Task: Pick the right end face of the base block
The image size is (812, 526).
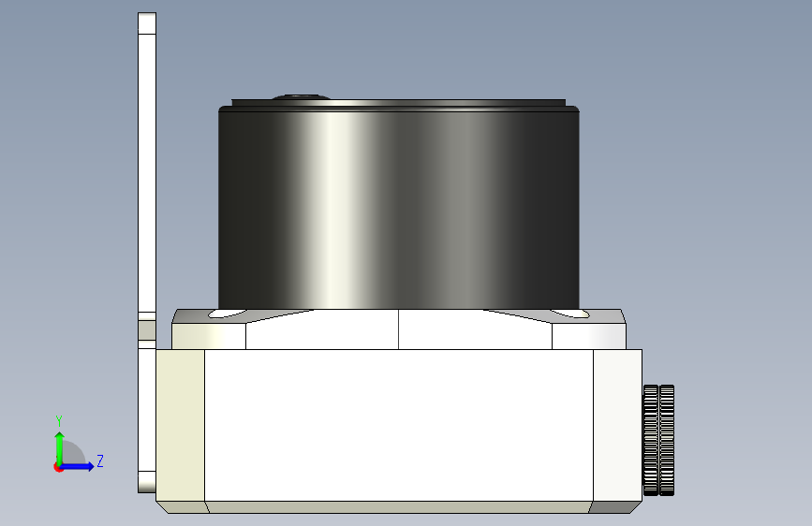Action: (x=618, y=425)
